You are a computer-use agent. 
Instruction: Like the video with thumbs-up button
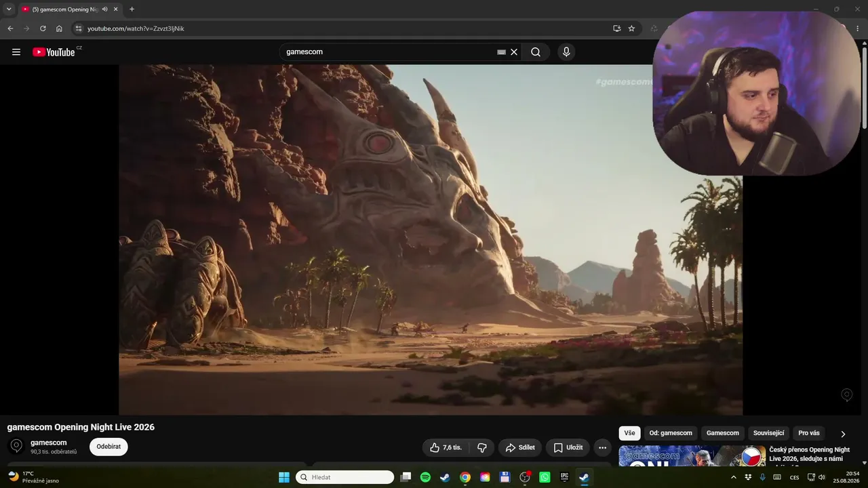[x=446, y=447]
